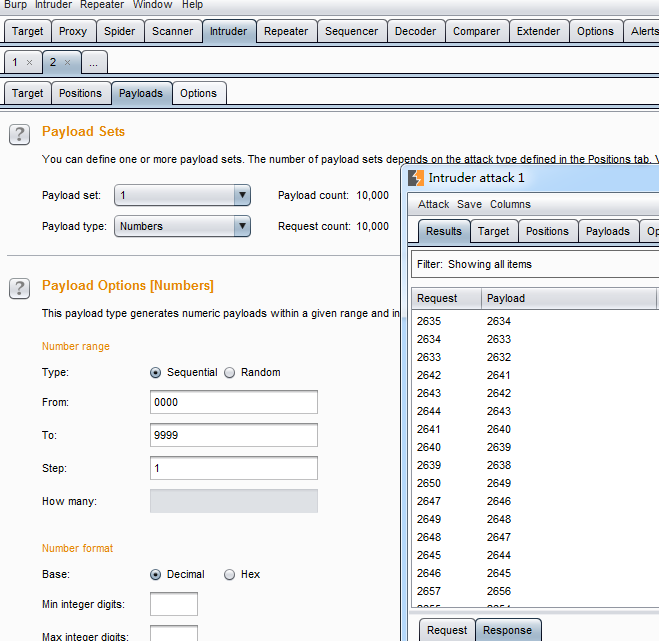Open Request tab at attack window bottom
Viewport: 659px width, 641px height.
[x=447, y=630]
